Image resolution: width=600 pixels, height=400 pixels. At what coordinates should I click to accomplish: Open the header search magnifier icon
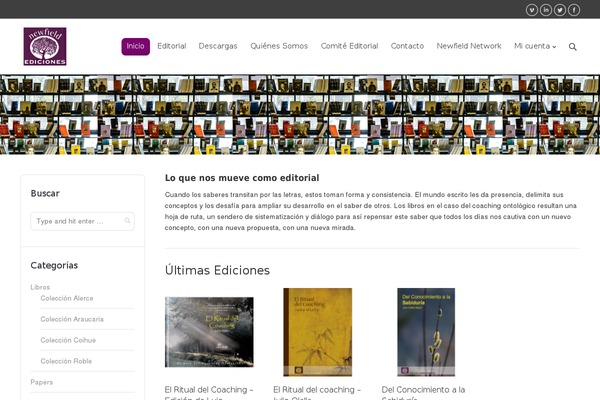click(x=572, y=47)
